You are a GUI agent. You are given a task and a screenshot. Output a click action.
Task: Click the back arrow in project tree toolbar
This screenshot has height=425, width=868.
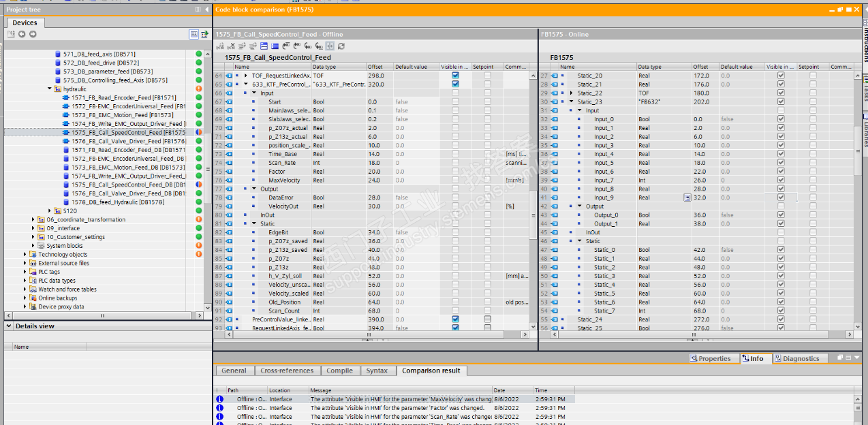[x=22, y=34]
